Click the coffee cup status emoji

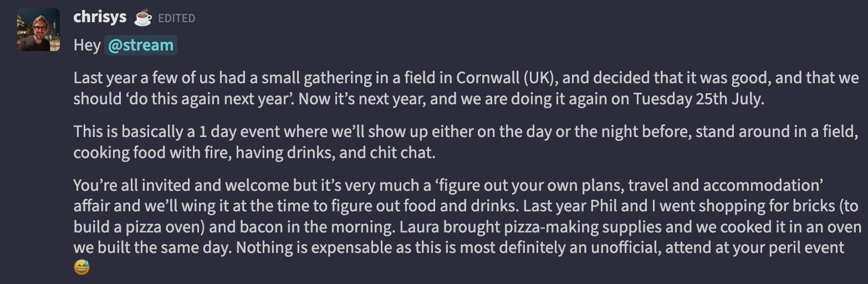pyautogui.click(x=142, y=18)
